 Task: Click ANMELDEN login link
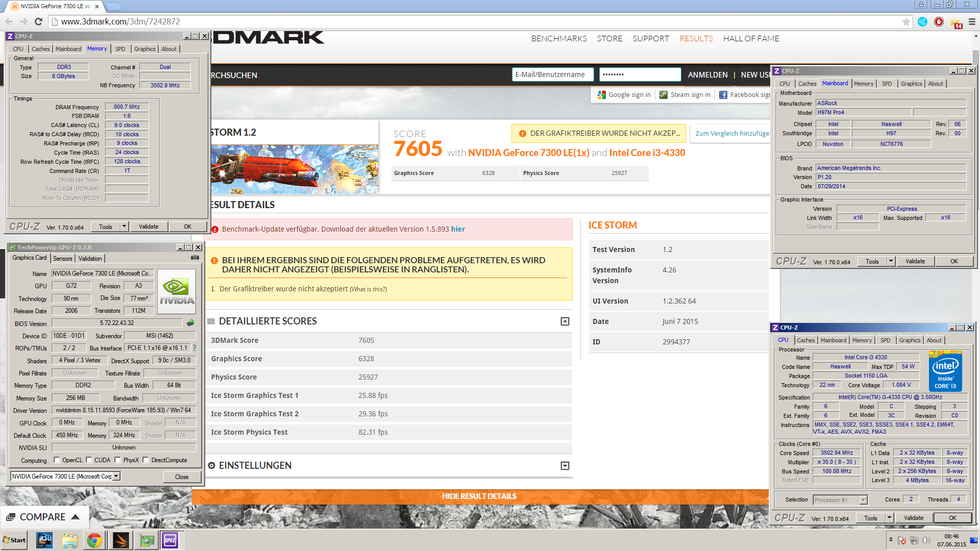click(707, 74)
